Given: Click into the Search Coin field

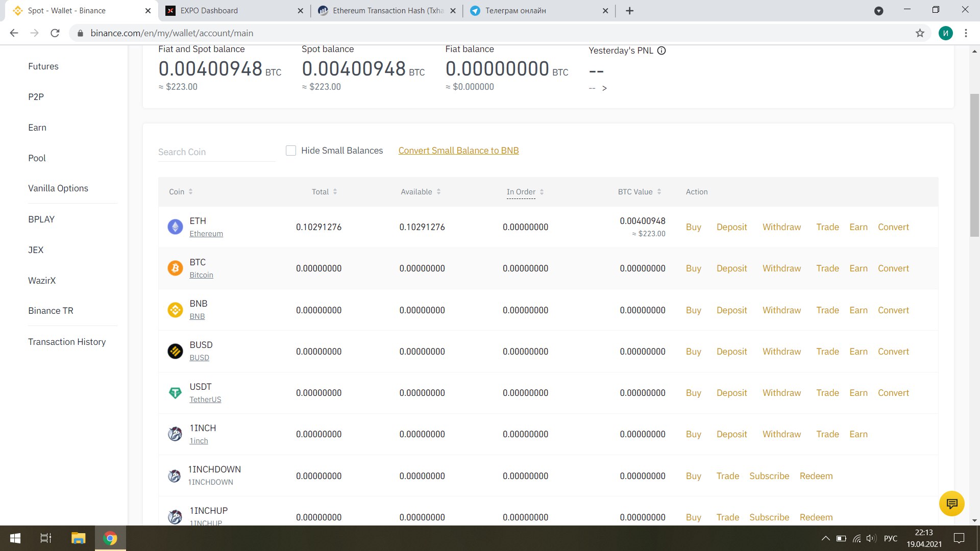Looking at the screenshot, I should point(216,152).
